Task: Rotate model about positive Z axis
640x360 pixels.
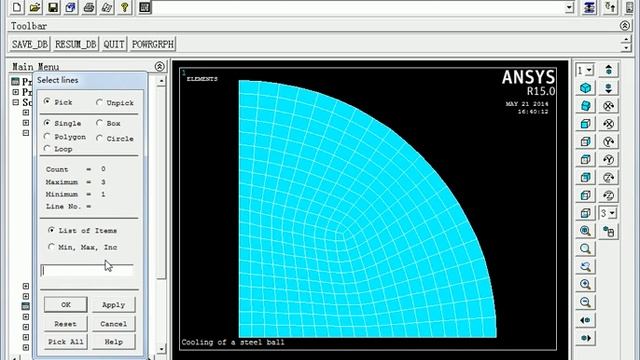Action: 609,178
